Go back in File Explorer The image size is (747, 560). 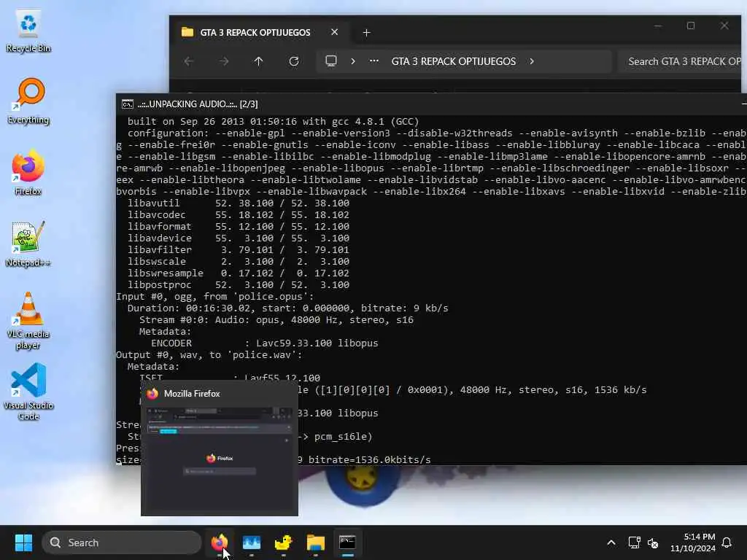point(189,61)
